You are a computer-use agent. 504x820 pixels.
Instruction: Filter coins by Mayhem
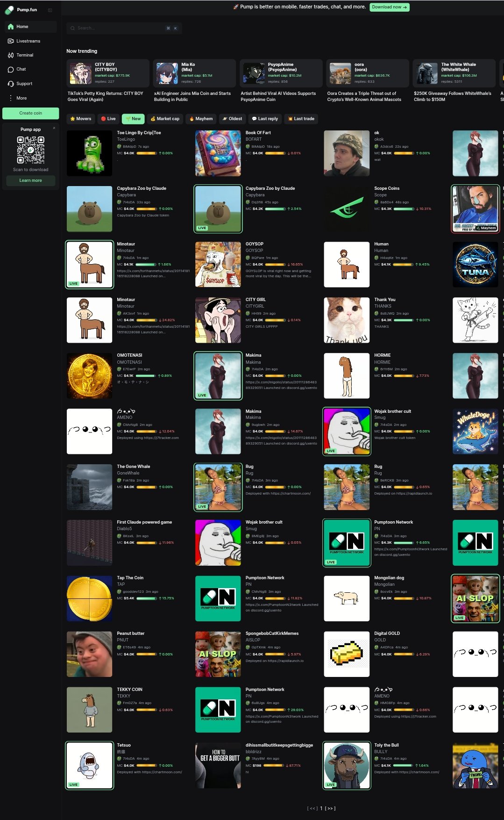click(201, 119)
